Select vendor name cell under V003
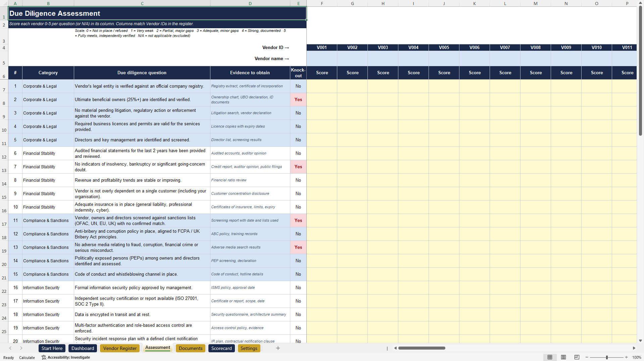 383,58
